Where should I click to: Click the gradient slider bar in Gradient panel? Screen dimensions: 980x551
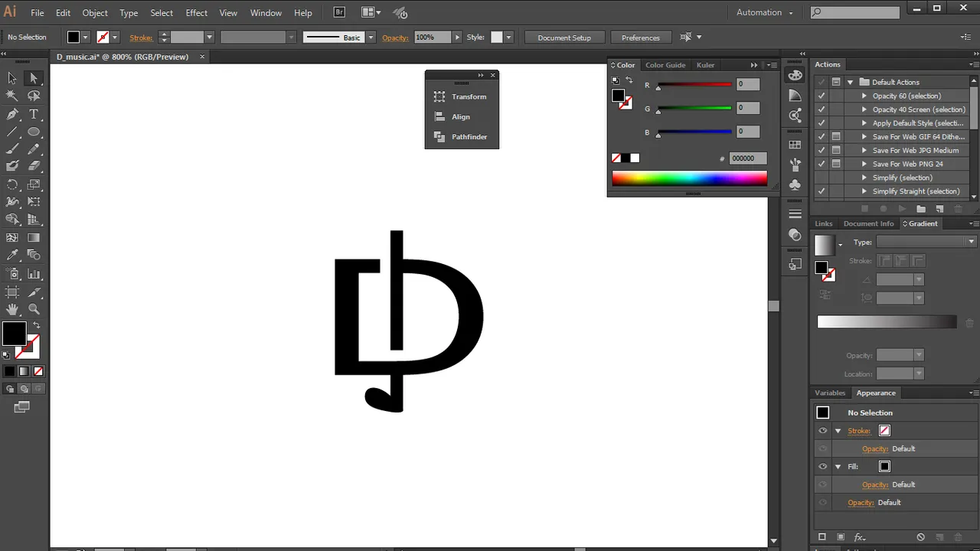point(887,322)
